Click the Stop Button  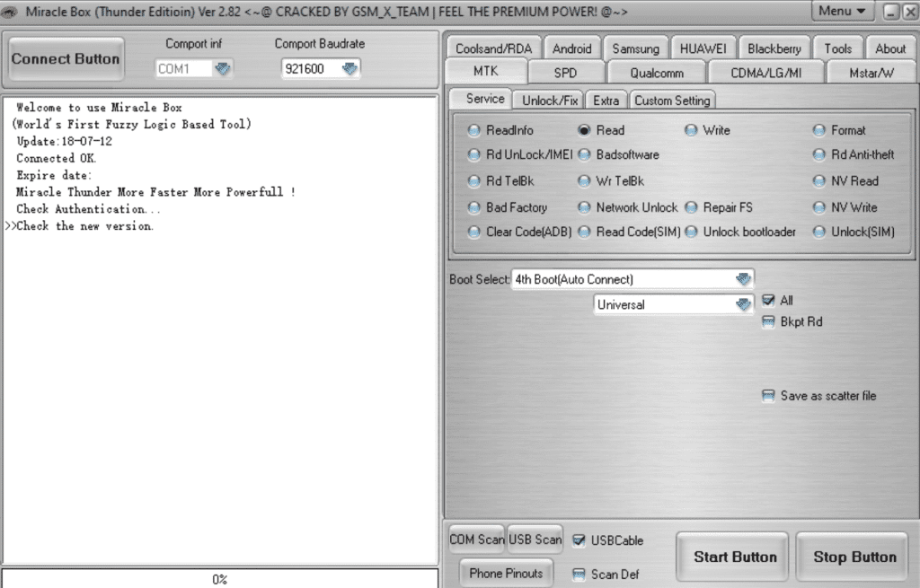852,557
